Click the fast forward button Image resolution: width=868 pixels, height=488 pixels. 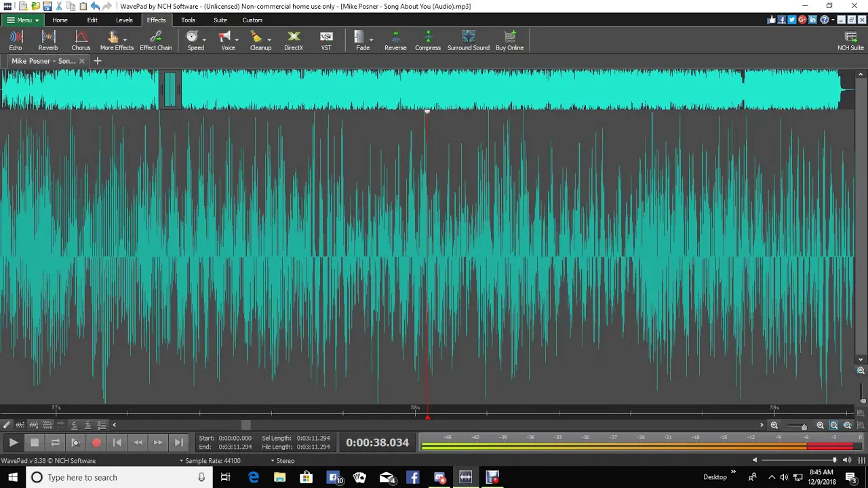click(x=158, y=443)
